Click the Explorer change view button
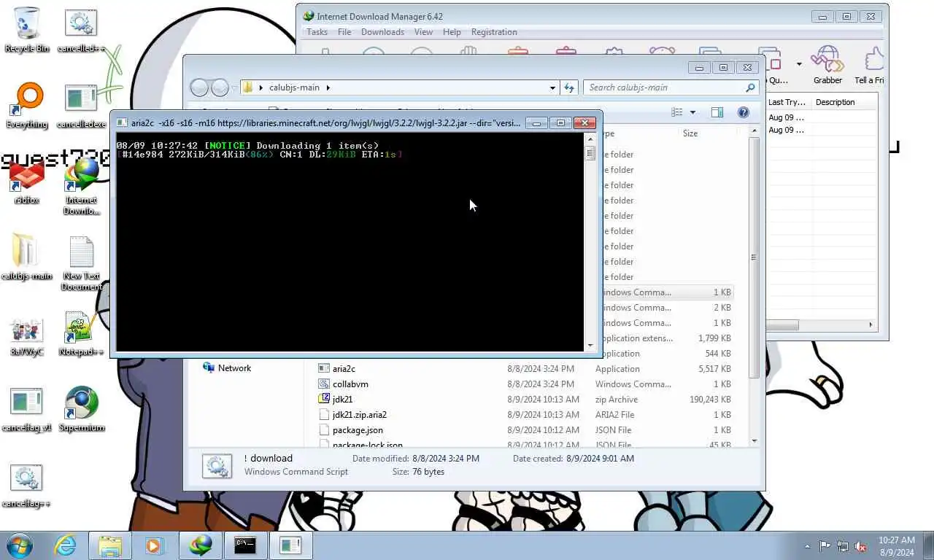The width and height of the screenshot is (934, 560). [677, 112]
